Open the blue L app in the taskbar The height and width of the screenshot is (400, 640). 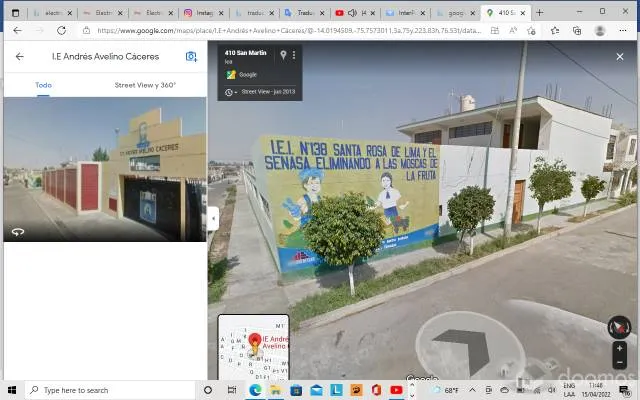(x=336, y=390)
